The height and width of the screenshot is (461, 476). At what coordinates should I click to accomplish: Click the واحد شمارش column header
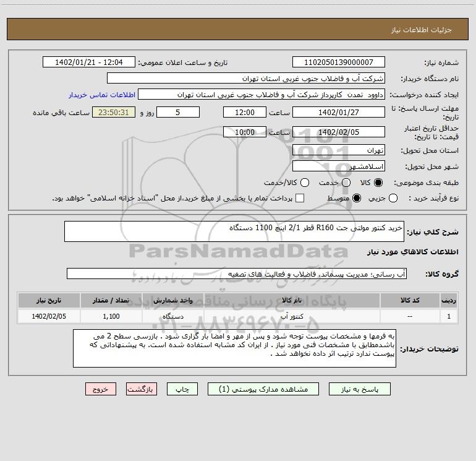click(x=172, y=300)
